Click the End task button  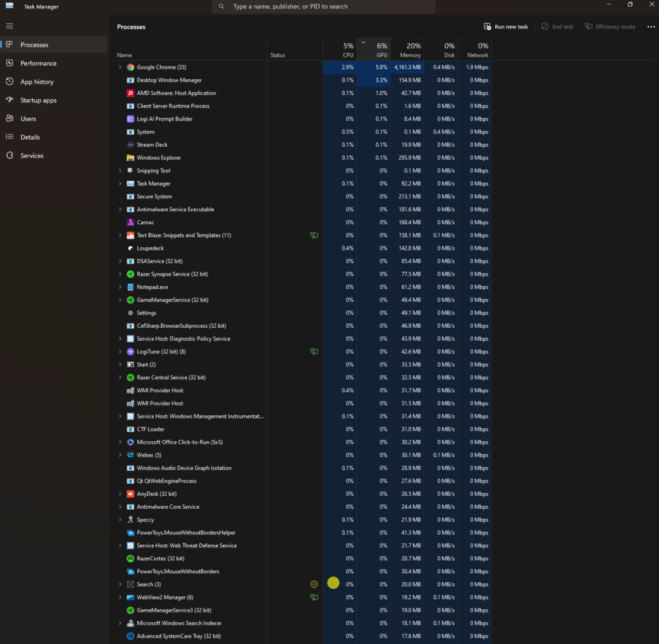557,27
